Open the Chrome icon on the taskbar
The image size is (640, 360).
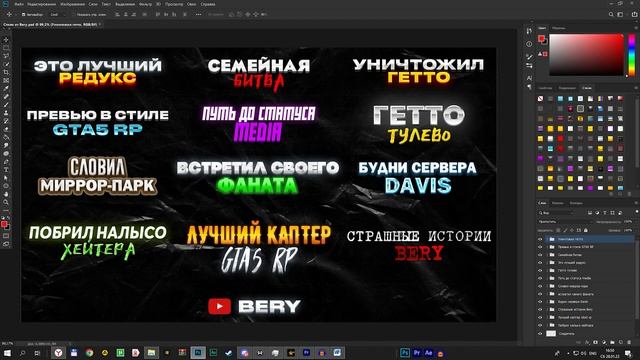89,353
